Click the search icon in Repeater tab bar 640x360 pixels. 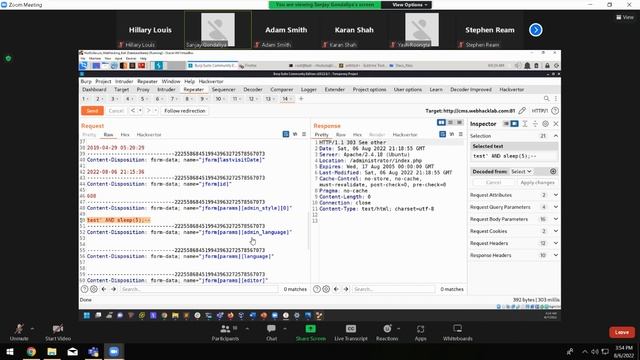point(547,98)
